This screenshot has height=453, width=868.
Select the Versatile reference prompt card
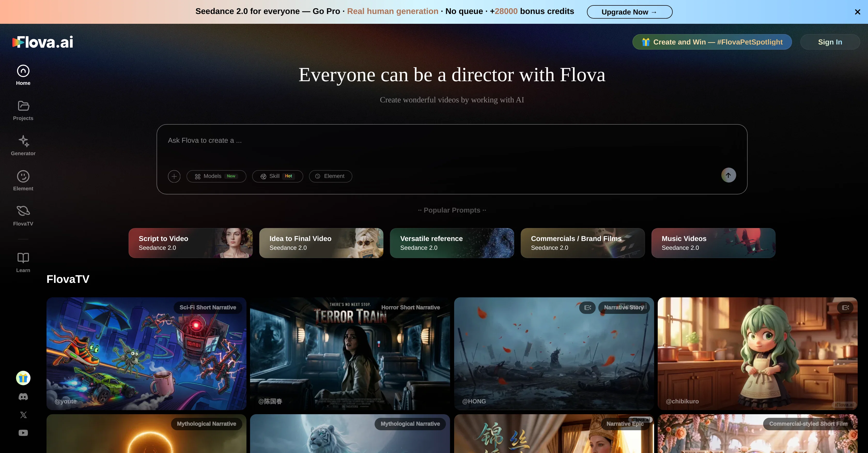452,243
